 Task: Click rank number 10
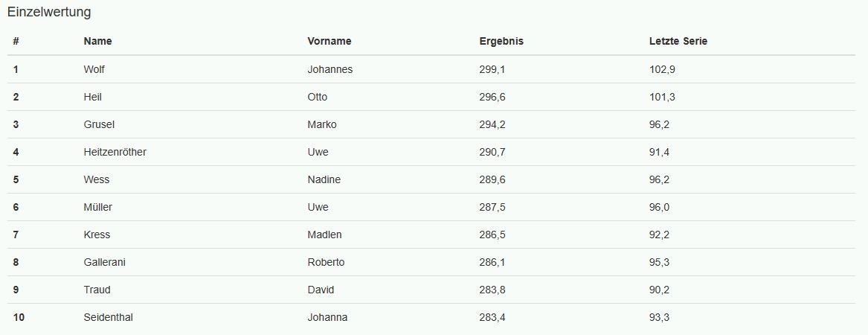[19, 317]
